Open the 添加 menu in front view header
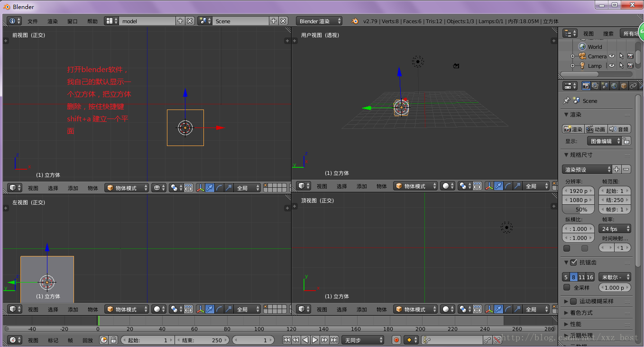This screenshot has height=347, width=644. coord(73,188)
